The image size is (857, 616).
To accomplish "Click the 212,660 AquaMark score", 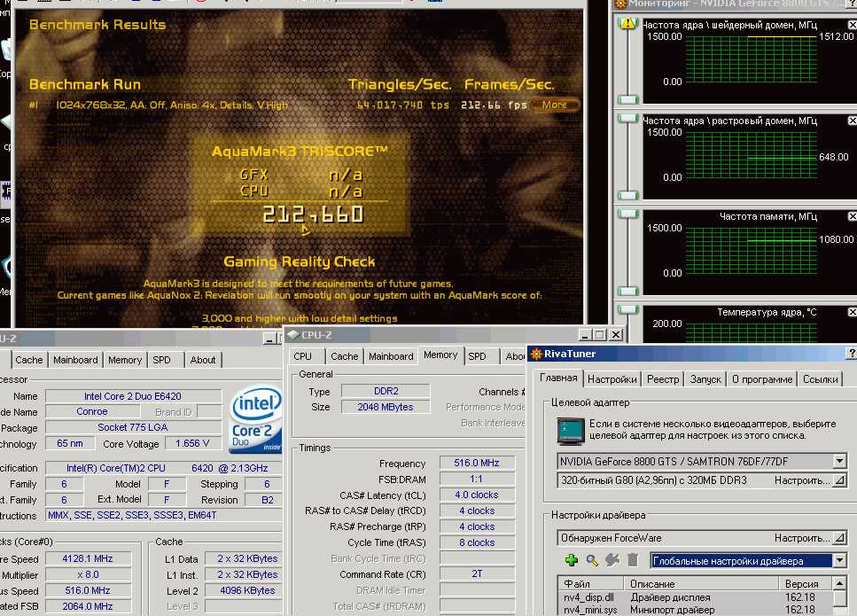I will tap(312, 214).
